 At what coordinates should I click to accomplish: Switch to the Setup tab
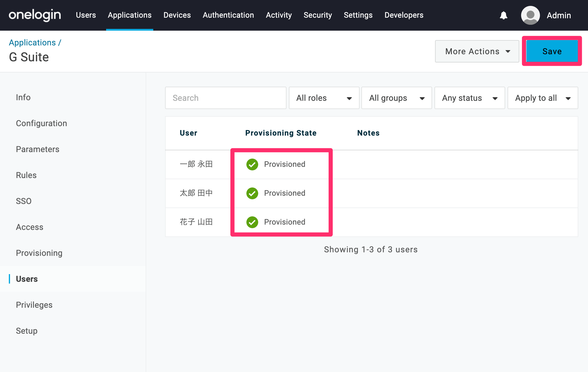(27, 331)
